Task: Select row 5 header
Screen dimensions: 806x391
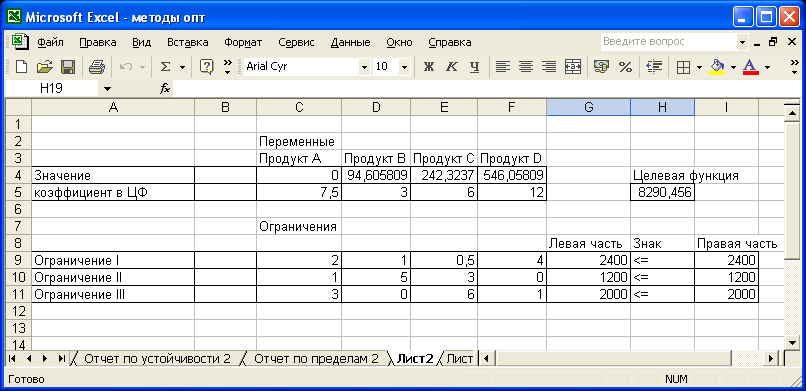Action: (18, 193)
